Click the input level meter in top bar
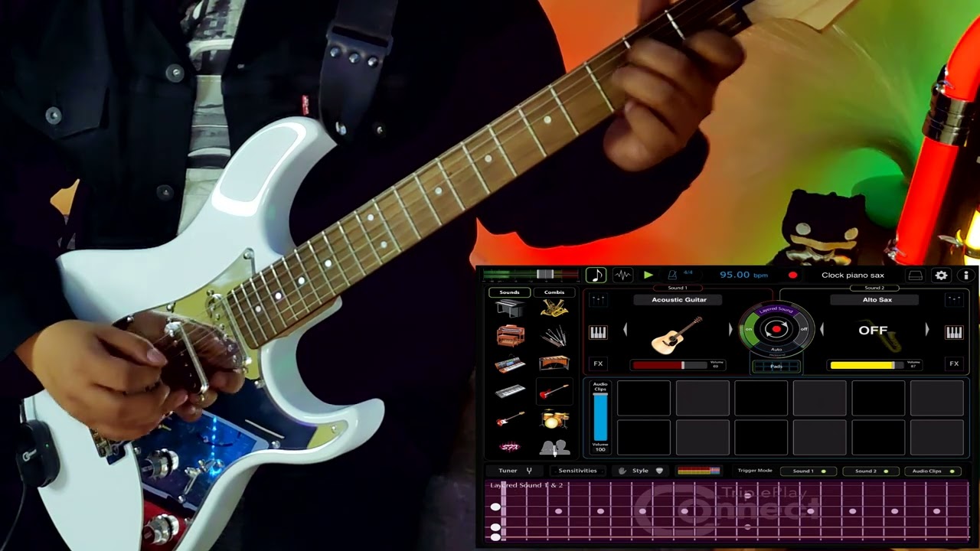Viewport: 980px width, 551px height. coord(530,274)
